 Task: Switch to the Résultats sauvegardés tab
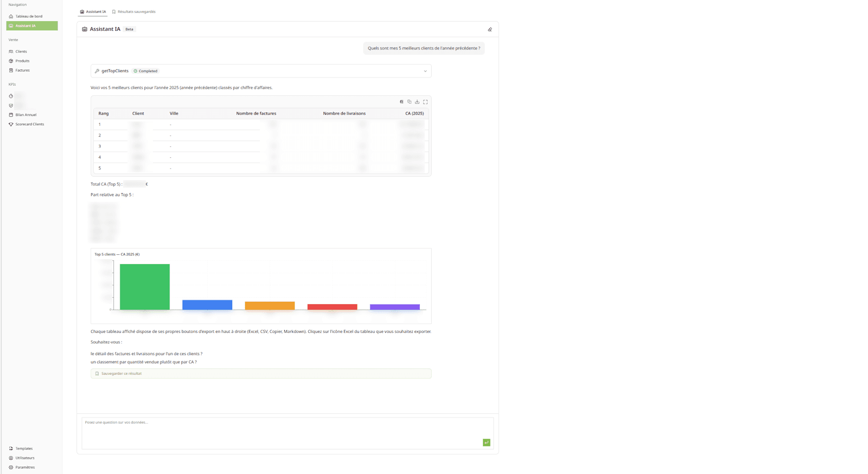click(x=134, y=11)
